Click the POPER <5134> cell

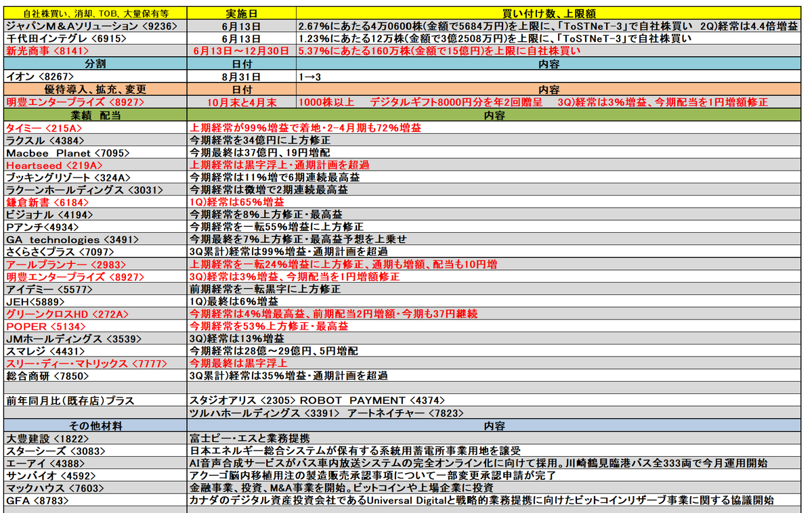click(95, 327)
